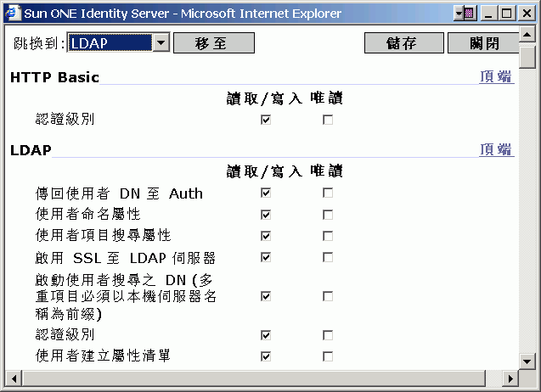Click the 啟用 SSL 至 LDAP 伺服器 label

coord(126,258)
